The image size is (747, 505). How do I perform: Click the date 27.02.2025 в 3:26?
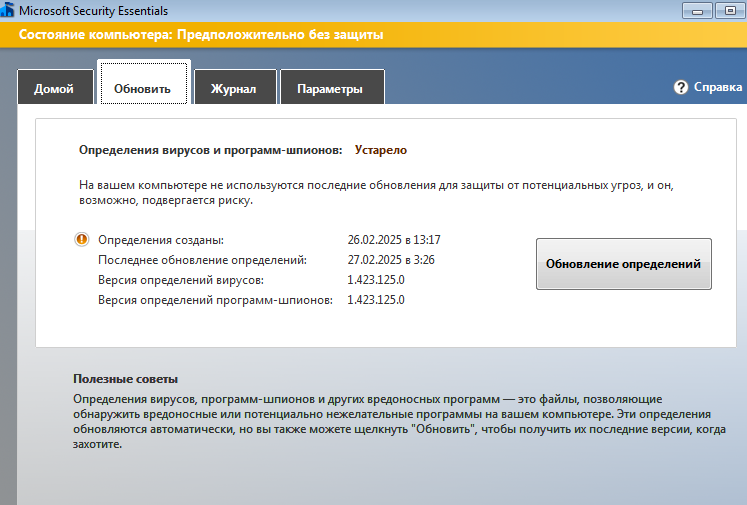(391, 260)
